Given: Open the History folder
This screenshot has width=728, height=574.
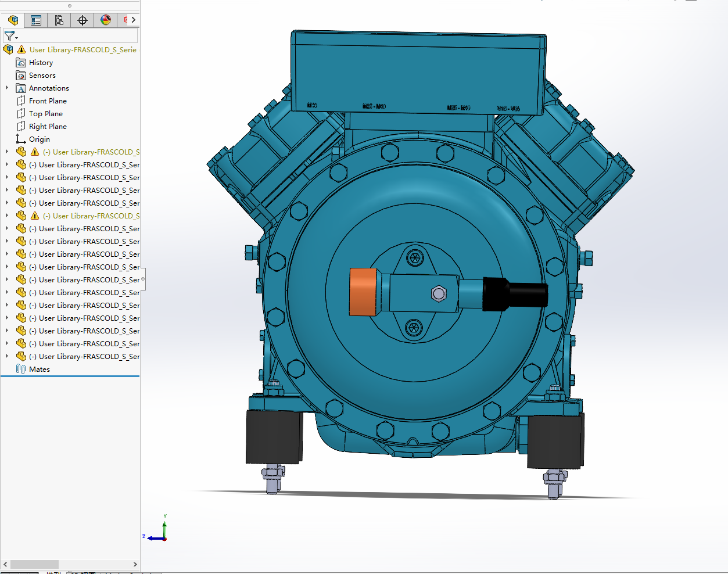Looking at the screenshot, I should pos(41,63).
